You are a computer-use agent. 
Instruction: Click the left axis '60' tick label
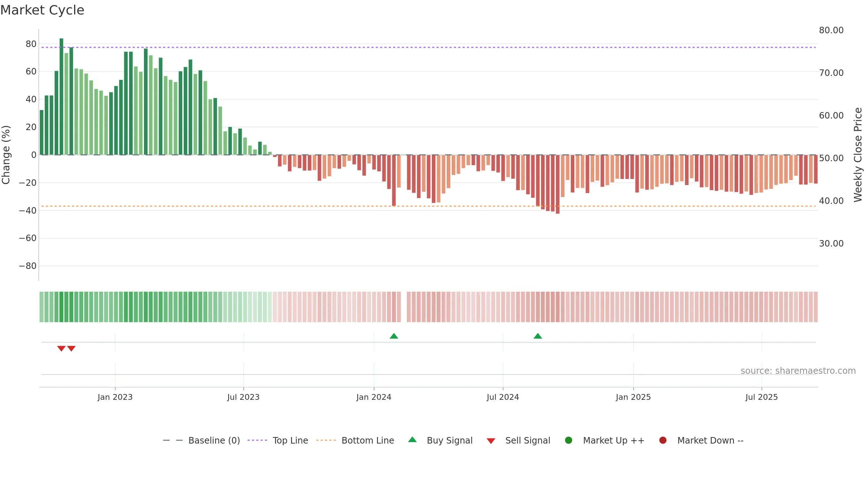(31, 72)
